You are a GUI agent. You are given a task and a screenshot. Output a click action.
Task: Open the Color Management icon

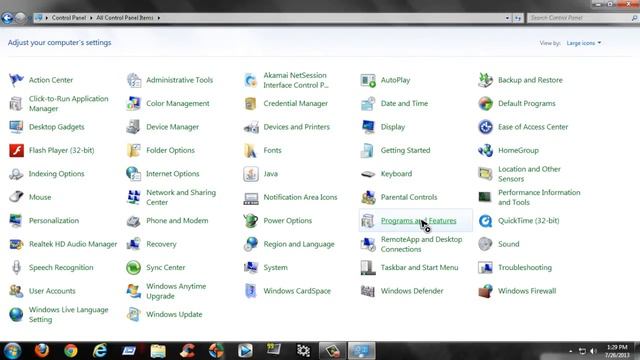tap(133, 104)
